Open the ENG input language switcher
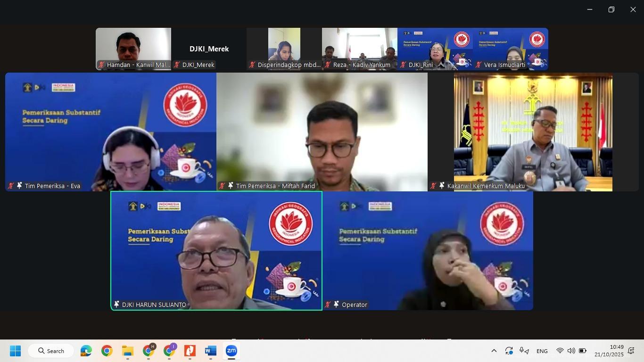 (x=542, y=351)
